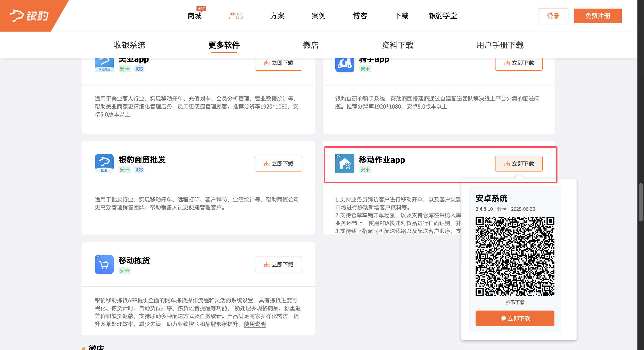Click the 免费注册 button
This screenshot has width=644, height=350.
click(598, 16)
